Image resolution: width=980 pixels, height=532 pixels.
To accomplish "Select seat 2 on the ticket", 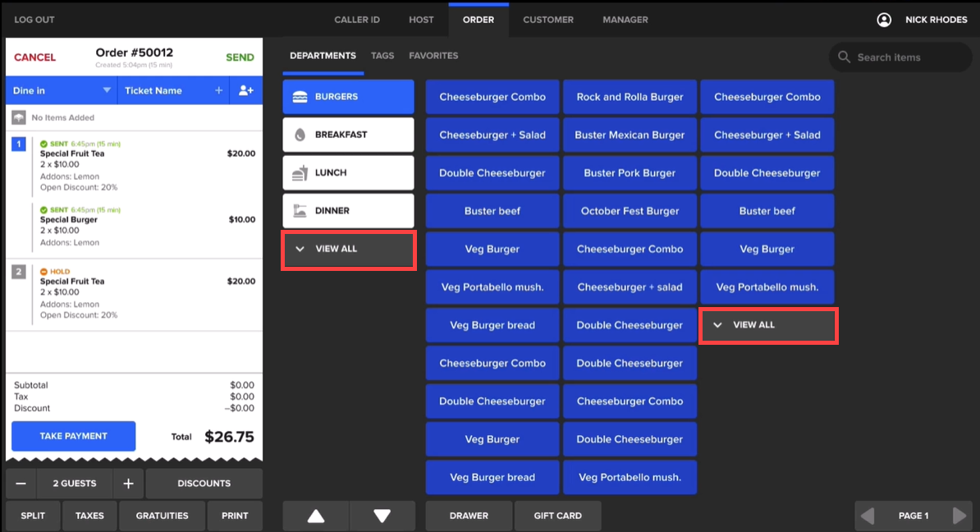I will point(19,272).
